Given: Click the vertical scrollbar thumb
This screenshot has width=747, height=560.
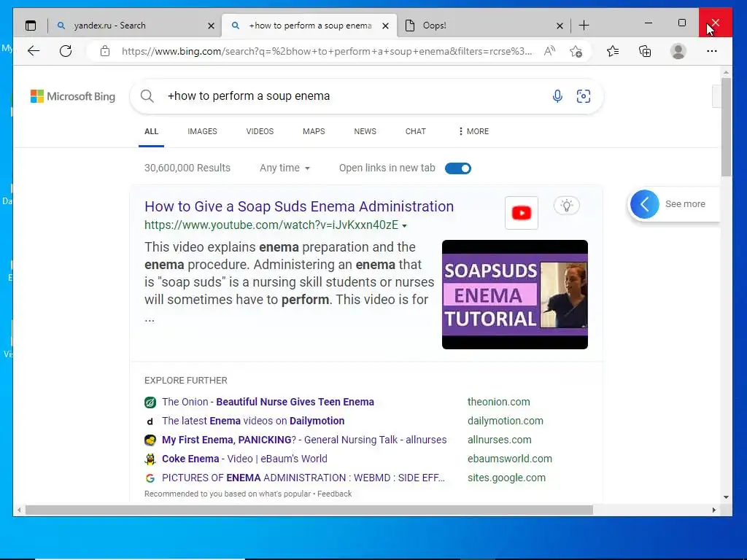Looking at the screenshot, I should pyautogui.click(x=726, y=127).
